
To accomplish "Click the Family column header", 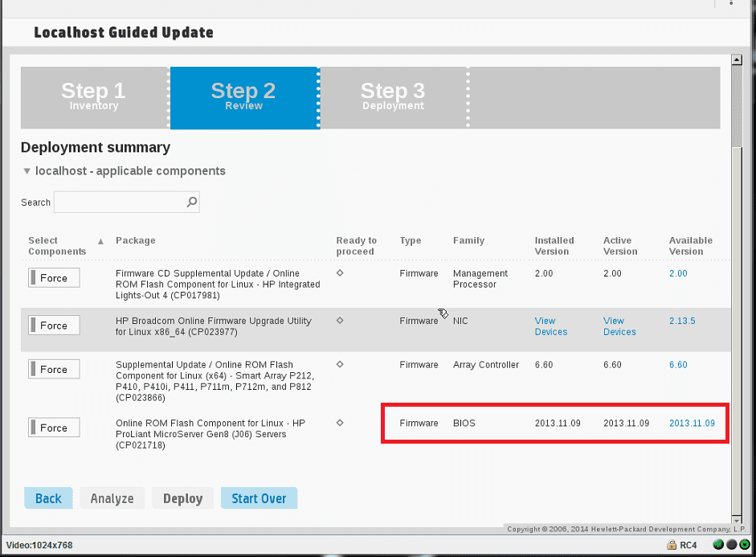I will pyautogui.click(x=468, y=240).
